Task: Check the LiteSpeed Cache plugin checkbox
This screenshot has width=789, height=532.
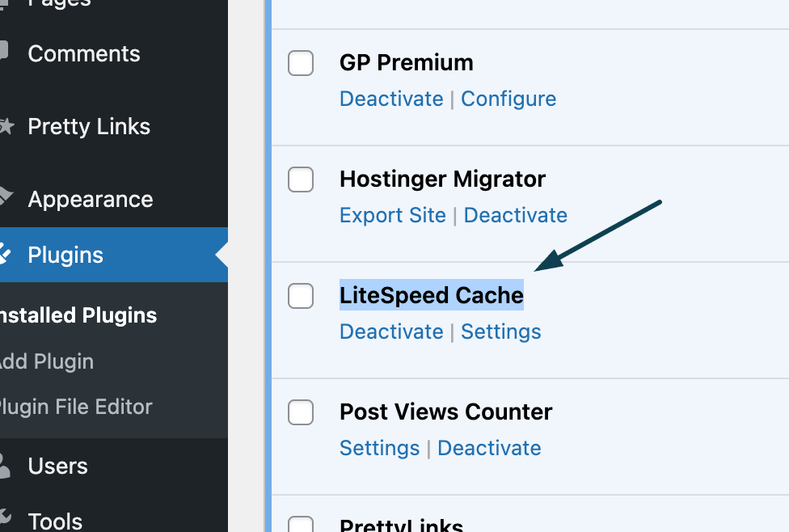Action: coord(301,296)
